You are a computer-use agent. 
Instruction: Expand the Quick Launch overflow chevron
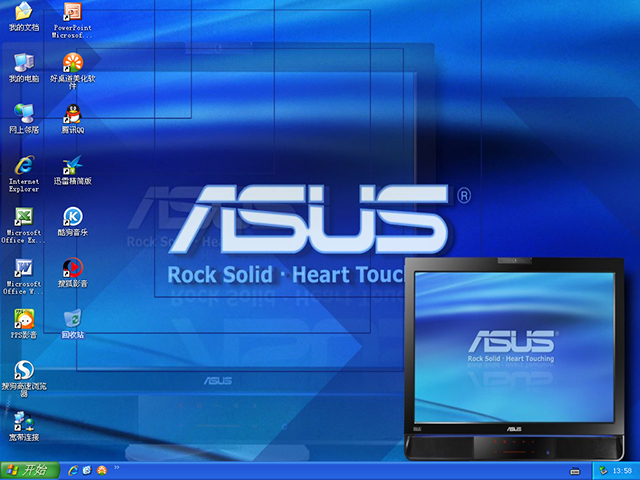[x=117, y=467]
